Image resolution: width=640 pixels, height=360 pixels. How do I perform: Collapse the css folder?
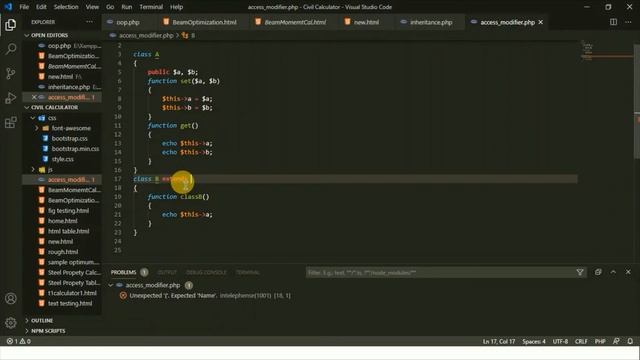point(33,118)
